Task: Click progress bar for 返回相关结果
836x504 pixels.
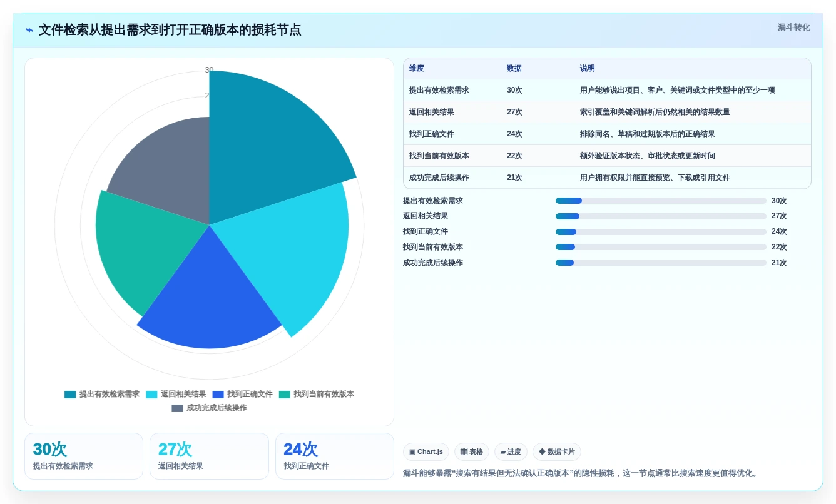Action: coord(661,216)
